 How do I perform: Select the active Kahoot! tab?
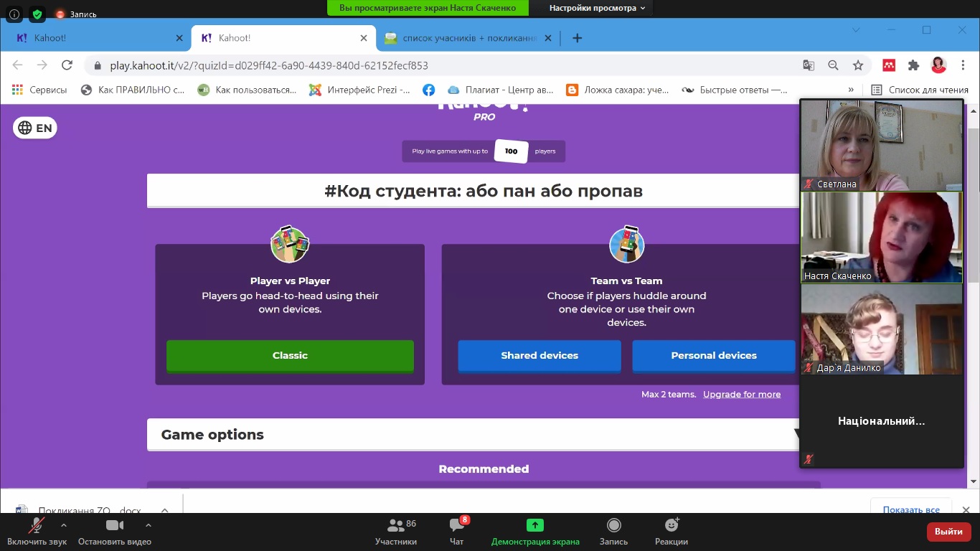click(x=283, y=38)
